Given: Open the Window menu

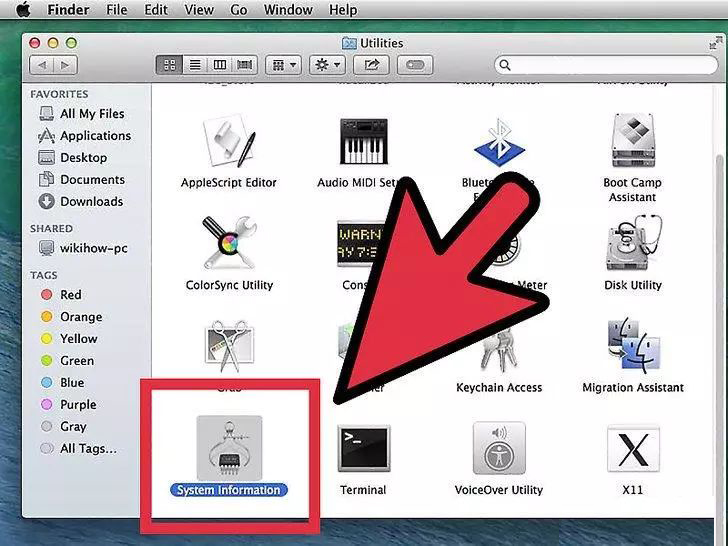Looking at the screenshot, I should pos(288,10).
